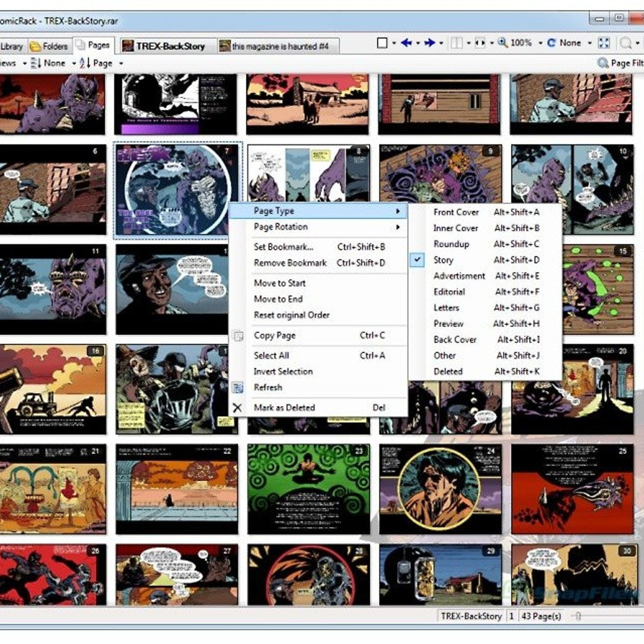
Task: Set page type to Preview
Action: click(485, 324)
